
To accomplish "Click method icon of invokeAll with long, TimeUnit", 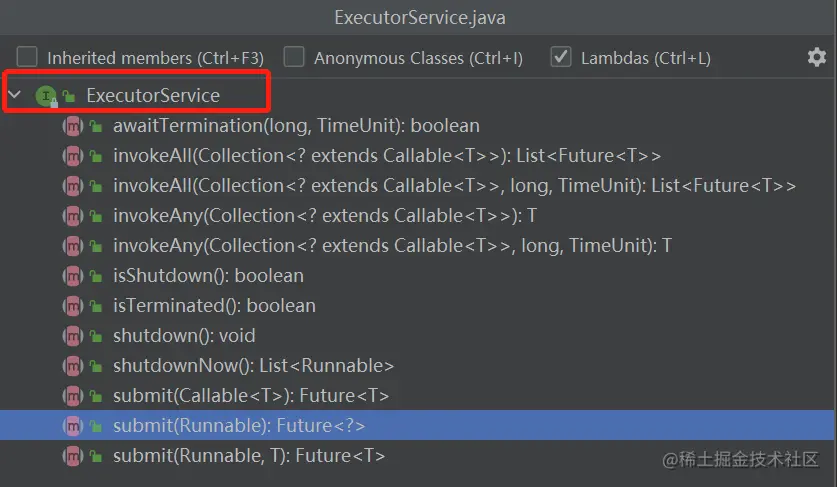I will point(73,186).
